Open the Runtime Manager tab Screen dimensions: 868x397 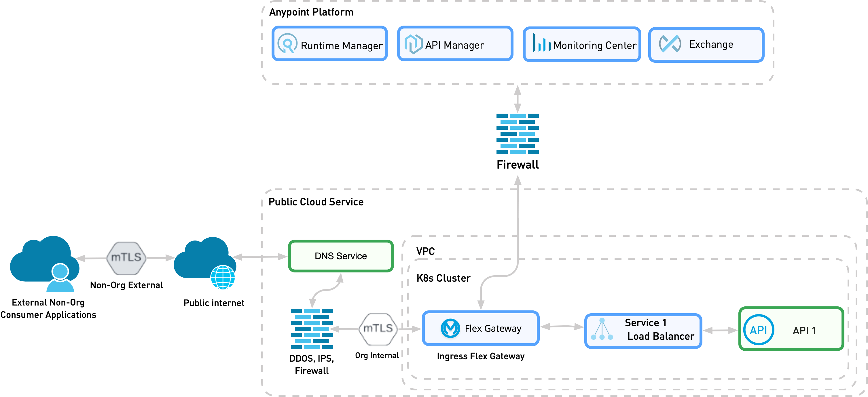click(327, 44)
